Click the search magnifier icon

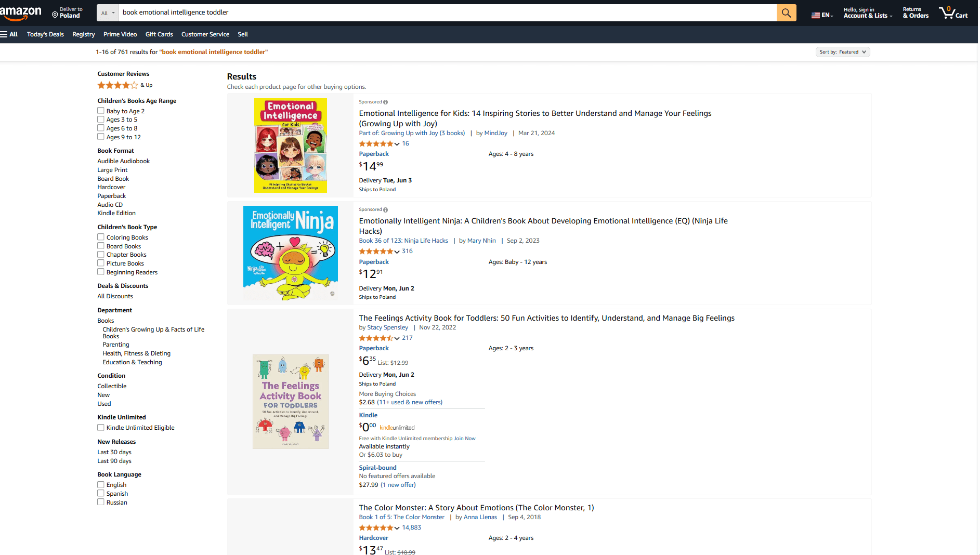pyautogui.click(x=786, y=12)
